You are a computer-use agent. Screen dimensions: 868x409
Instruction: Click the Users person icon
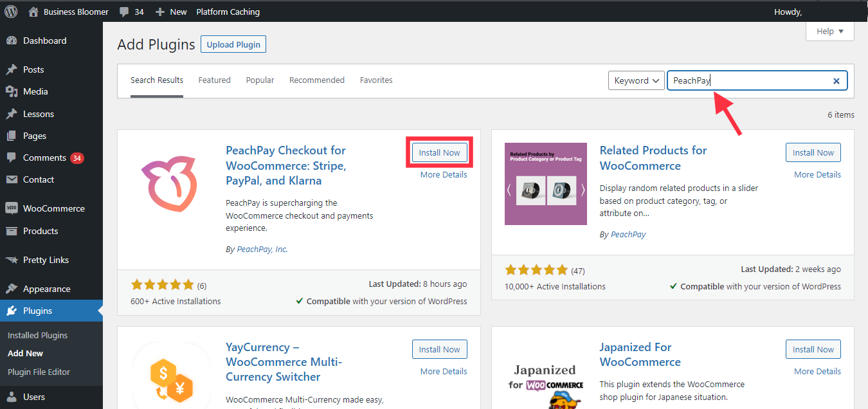(12, 397)
